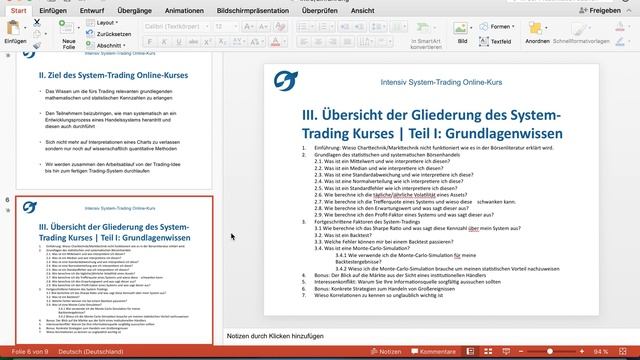The width and height of the screenshot is (640, 360).
Task: Insert a Textfeld text box
Action: coord(495,41)
